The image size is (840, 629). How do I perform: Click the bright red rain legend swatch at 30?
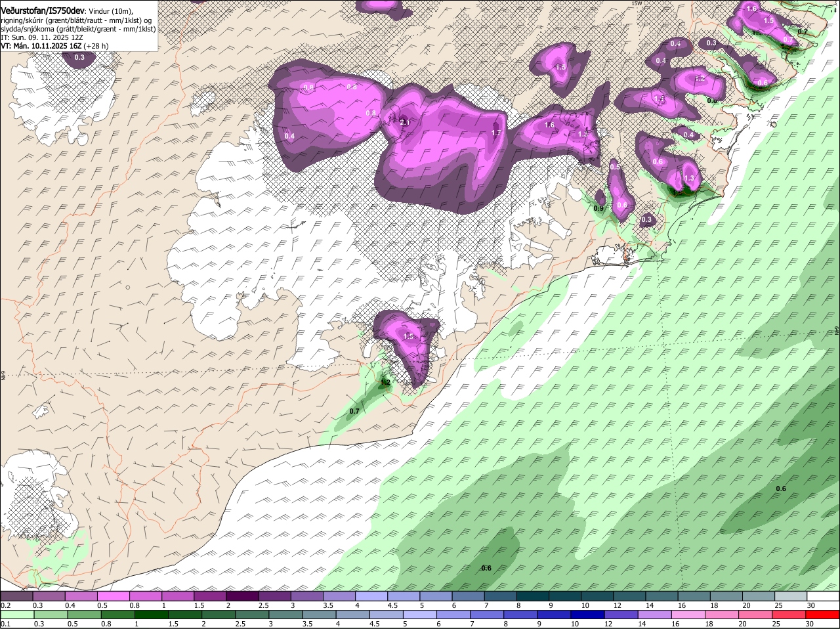(823, 615)
